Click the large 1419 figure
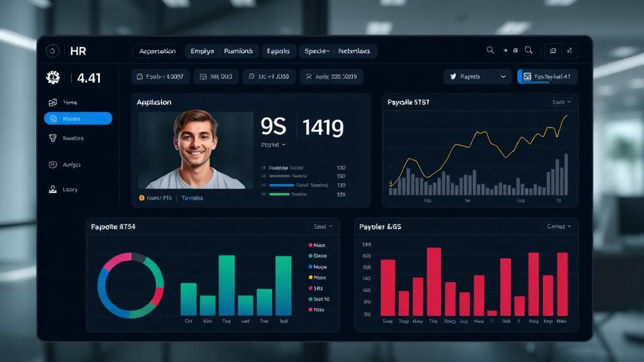Screen dimensions: 644x362 (323, 128)
